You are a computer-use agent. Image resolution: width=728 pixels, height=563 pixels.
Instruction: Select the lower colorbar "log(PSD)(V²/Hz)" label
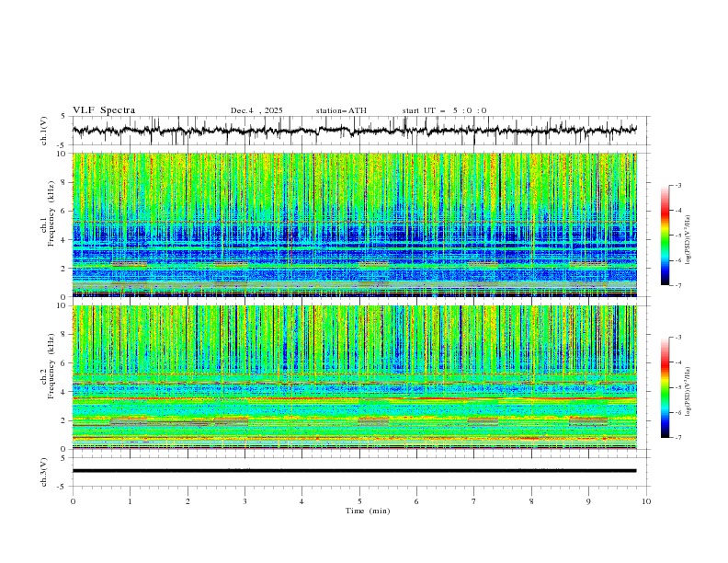688,391
